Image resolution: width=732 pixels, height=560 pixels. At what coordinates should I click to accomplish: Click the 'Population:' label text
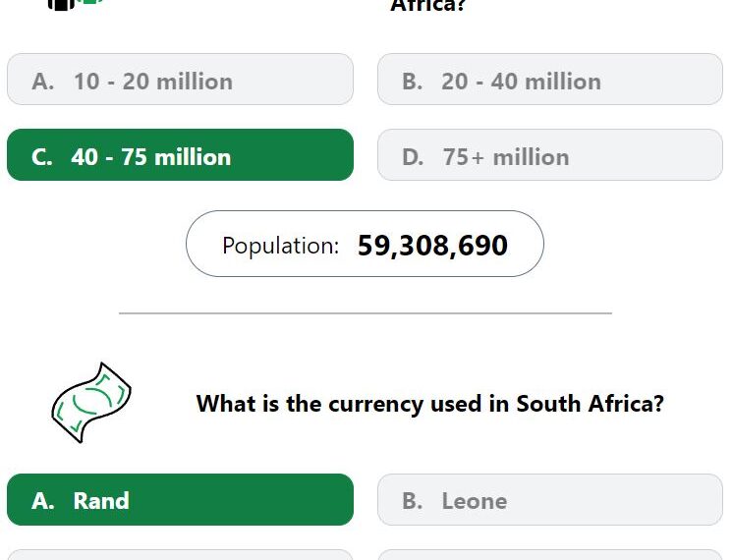(281, 246)
